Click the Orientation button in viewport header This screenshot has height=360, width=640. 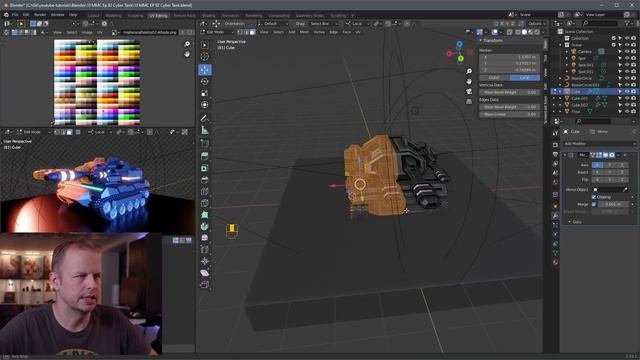point(235,24)
